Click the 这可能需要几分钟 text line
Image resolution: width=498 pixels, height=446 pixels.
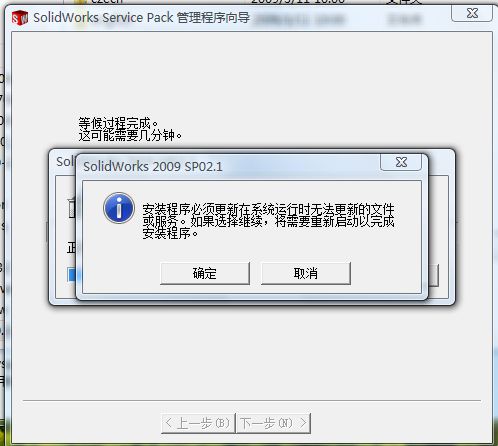click(x=130, y=135)
